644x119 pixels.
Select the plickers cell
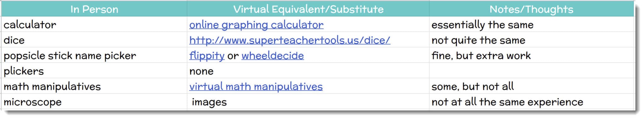pyautogui.click(x=94, y=71)
